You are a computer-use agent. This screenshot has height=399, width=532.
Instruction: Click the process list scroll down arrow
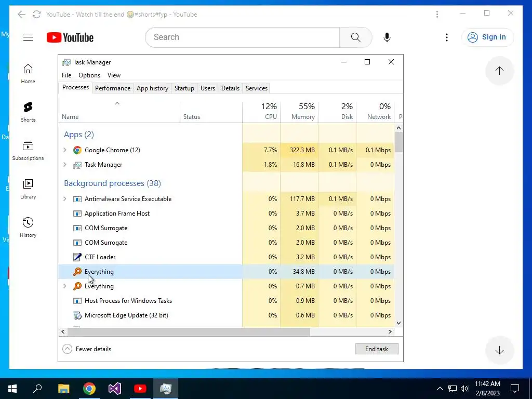point(398,323)
